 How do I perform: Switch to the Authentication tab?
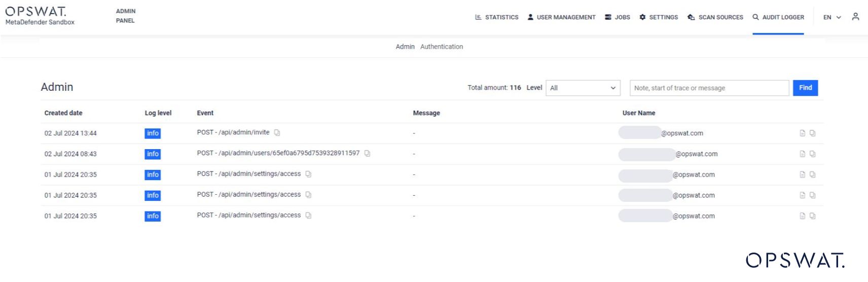[441, 47]
